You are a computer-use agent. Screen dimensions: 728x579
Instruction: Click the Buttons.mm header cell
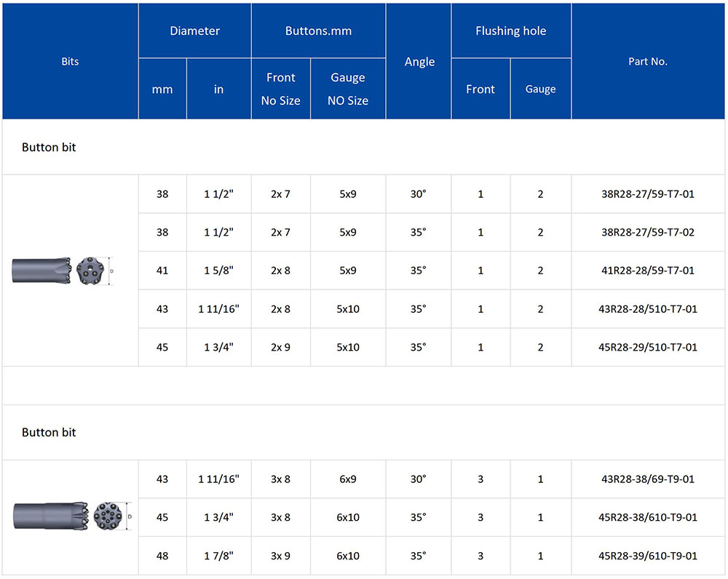[318, 31]
